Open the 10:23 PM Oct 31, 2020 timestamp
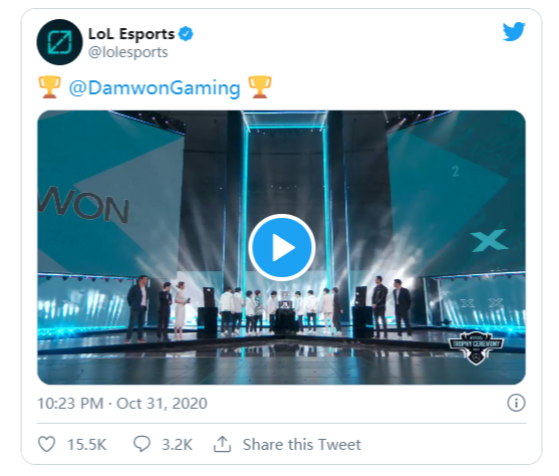 [122, 404]
